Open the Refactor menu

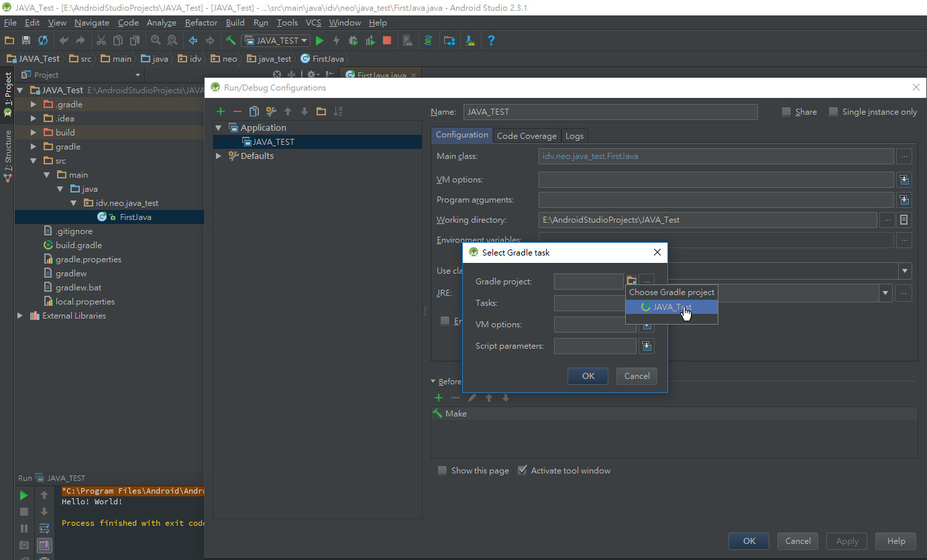pyautogui.click(x=201, y=23)
